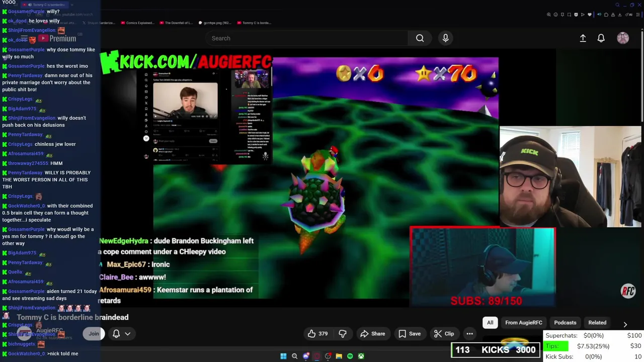Screen dimensions: 644x362
Task: Click the RFC channel watermark in video
Action: (628, 291)
